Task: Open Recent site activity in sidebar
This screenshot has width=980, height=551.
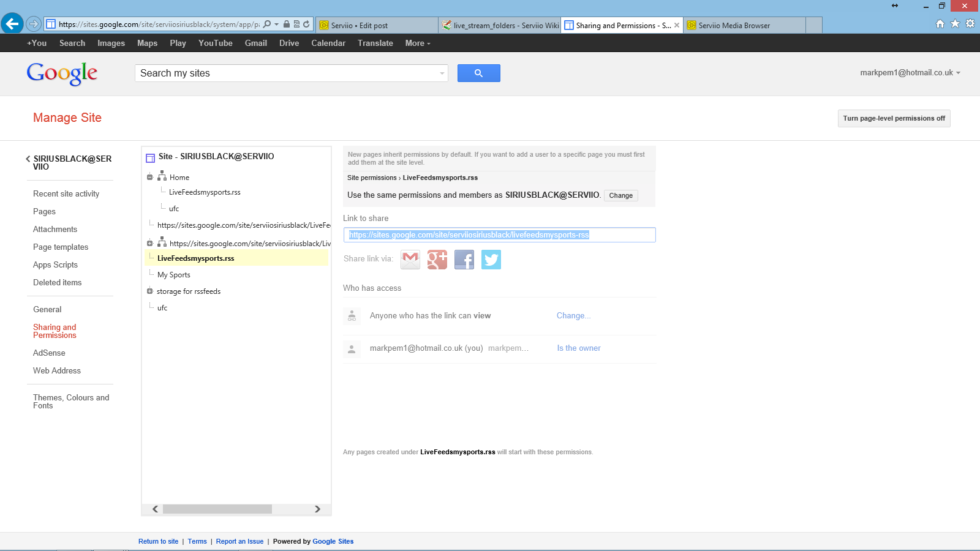Action: (66, 193)
